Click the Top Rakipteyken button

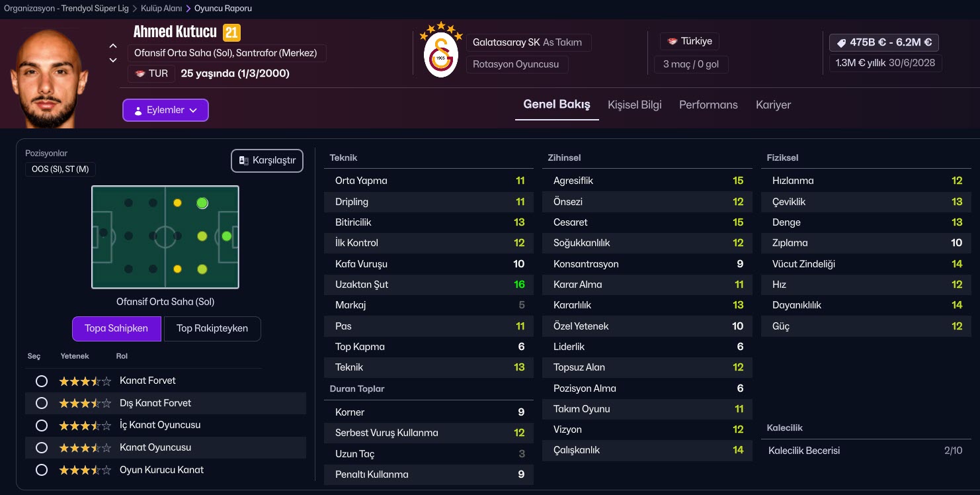212,328
